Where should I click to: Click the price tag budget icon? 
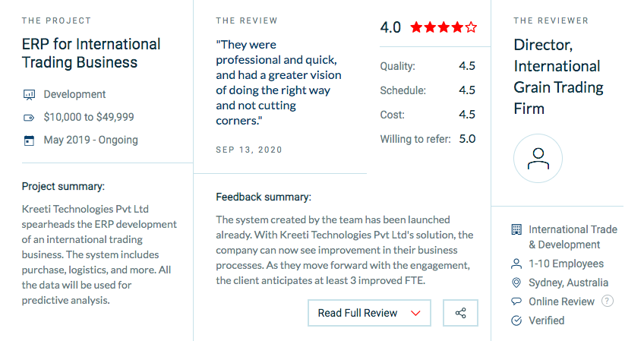(x=29, y=118)
